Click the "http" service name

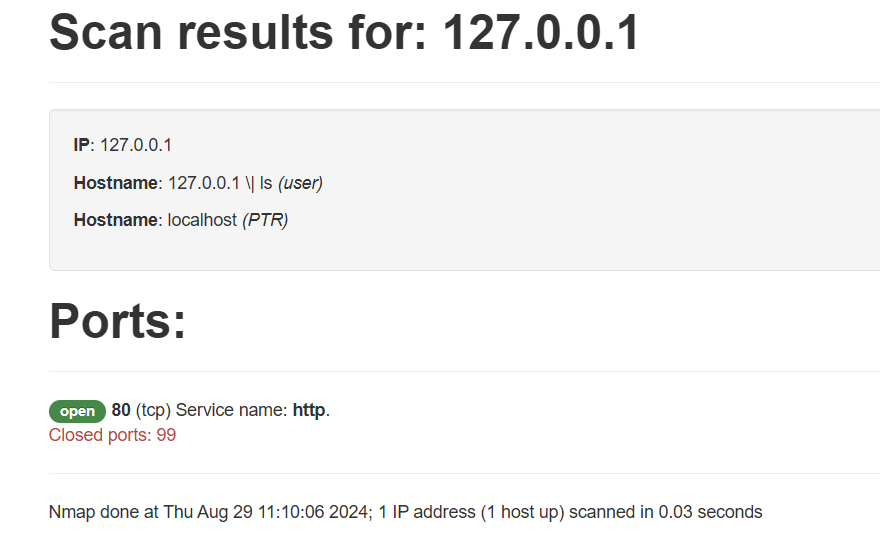309,410
